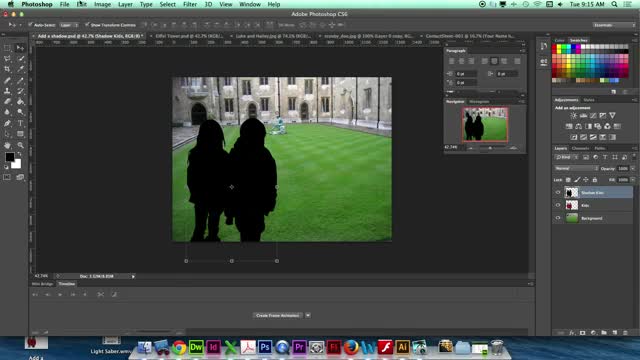
Task: Open the Opacity slider dropdown arrow
Action: tap(633, 168)
